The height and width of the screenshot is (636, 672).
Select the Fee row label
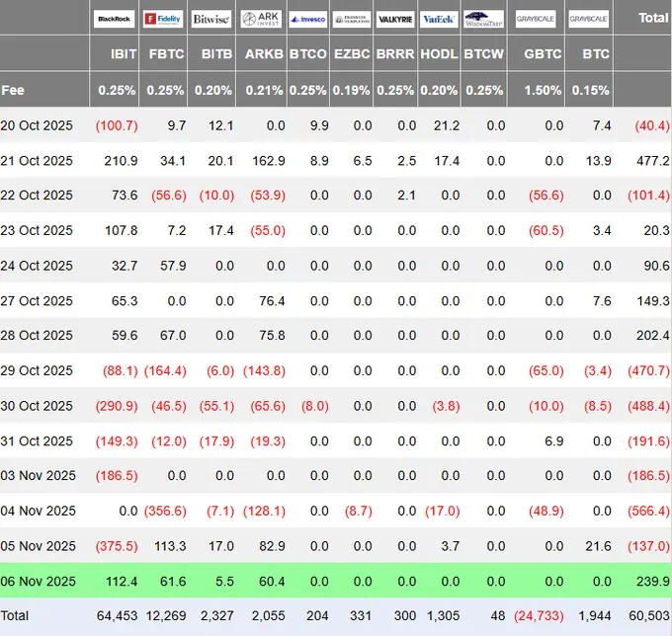tap(13, 90)
